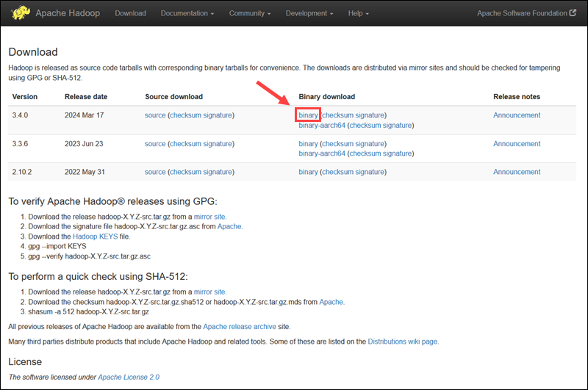
Task: Click the version 3.4.0 cell
Action: coord(20,115)
